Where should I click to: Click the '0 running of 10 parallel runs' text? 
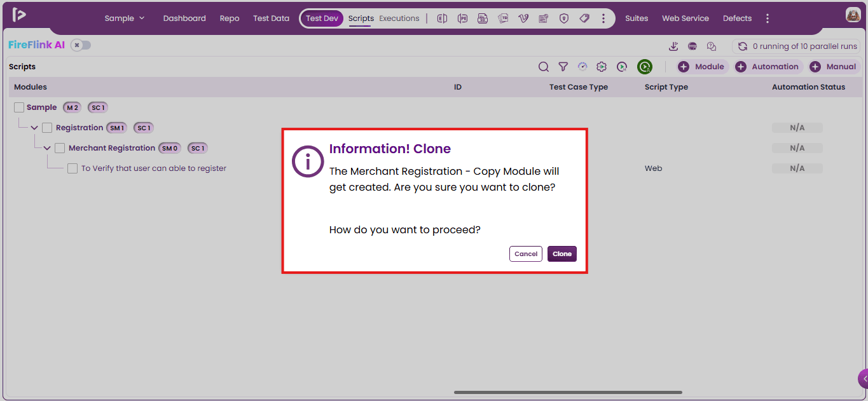805,46
